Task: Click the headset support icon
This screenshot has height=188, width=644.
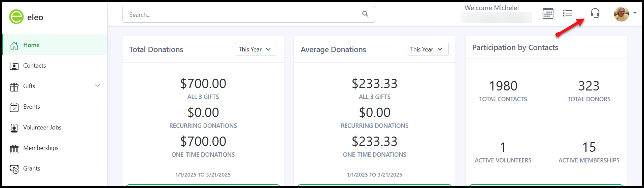Action: tap(595, 13)
